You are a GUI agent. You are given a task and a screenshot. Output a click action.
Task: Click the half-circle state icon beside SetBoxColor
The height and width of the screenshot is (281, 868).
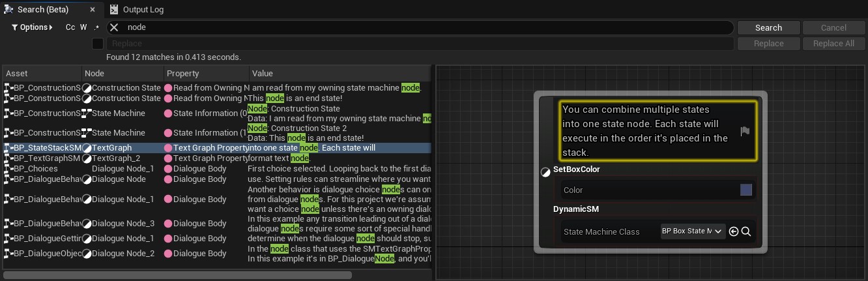coord(545,172)
